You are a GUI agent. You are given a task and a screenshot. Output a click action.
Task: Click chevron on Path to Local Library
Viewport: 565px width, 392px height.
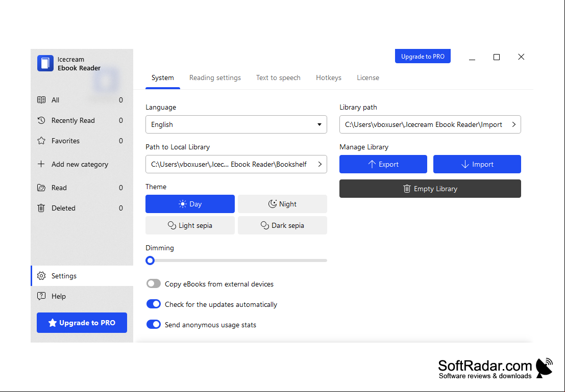pyautogui.click(x=320, y=164)
